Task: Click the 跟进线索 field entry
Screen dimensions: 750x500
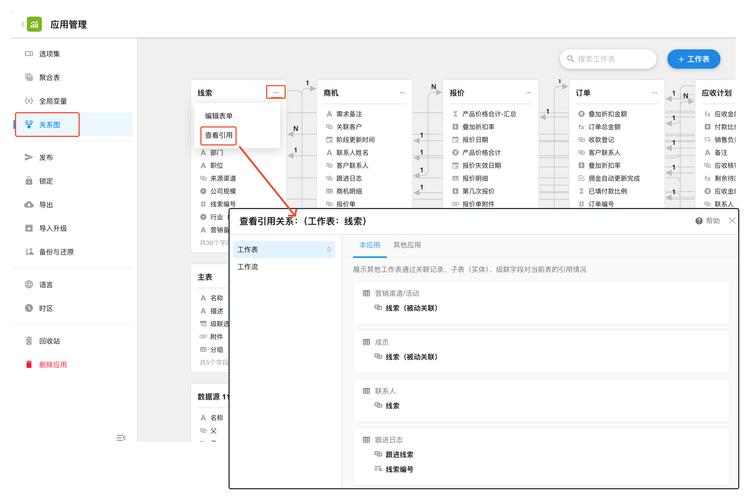Action: click(x=399, y=455)
